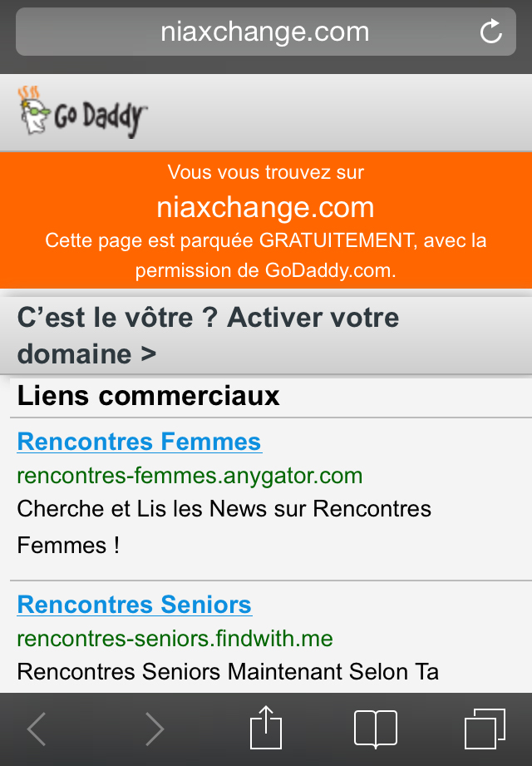Click the "Liens commerciaux" heading
Screen dimensions: 532x766
click(x=149, y=396)
